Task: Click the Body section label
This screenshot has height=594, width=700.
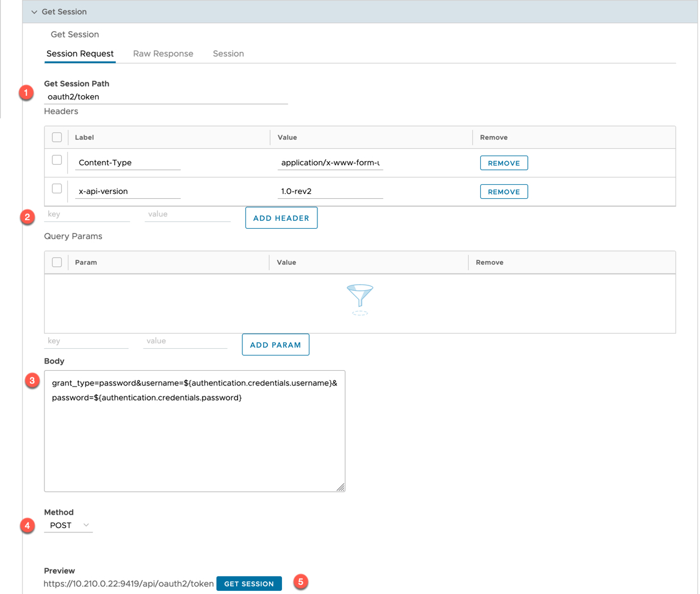Action: pos(54,361)
